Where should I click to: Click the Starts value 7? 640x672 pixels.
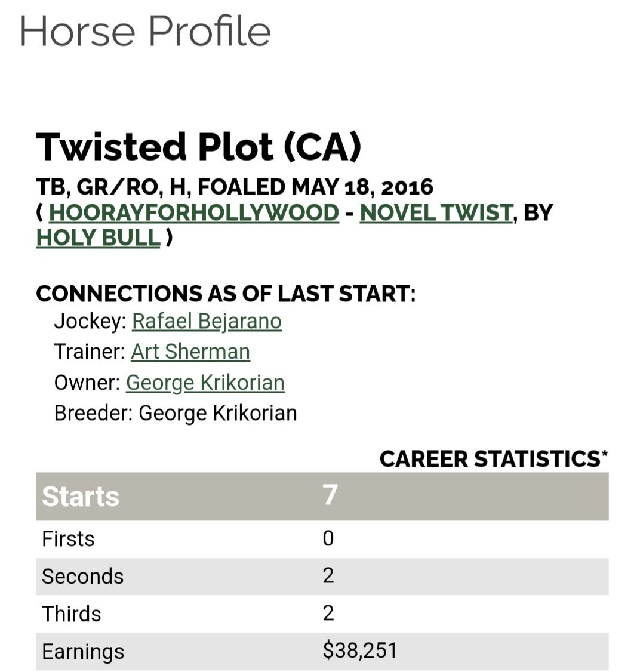(x=330, y=495)
